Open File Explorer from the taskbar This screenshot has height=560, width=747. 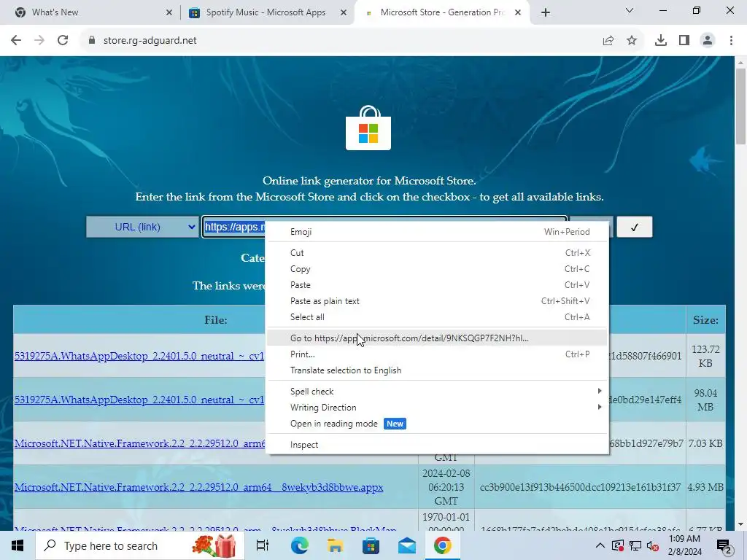point(335,545)
